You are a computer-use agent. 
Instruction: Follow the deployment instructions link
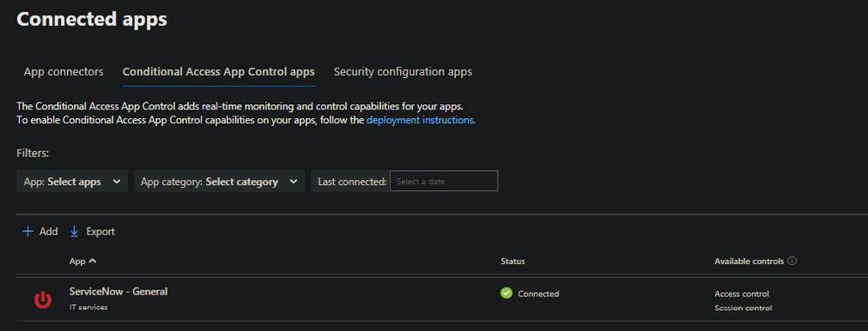point(420,120)
